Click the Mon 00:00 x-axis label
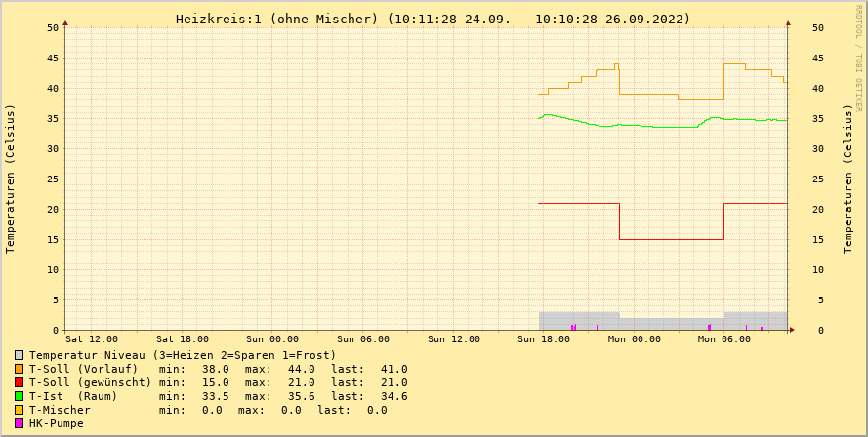 (635, 339)
